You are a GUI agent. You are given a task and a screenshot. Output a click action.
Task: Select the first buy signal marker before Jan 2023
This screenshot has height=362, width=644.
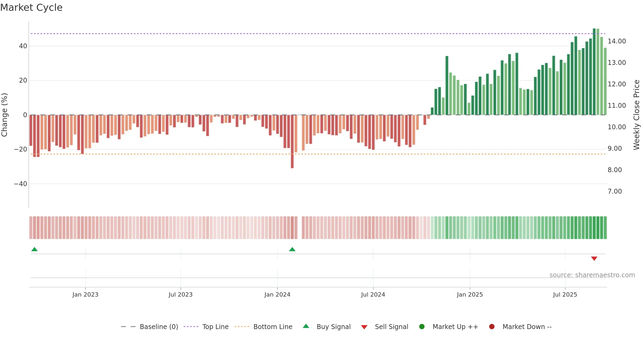(x=34, y=249)
